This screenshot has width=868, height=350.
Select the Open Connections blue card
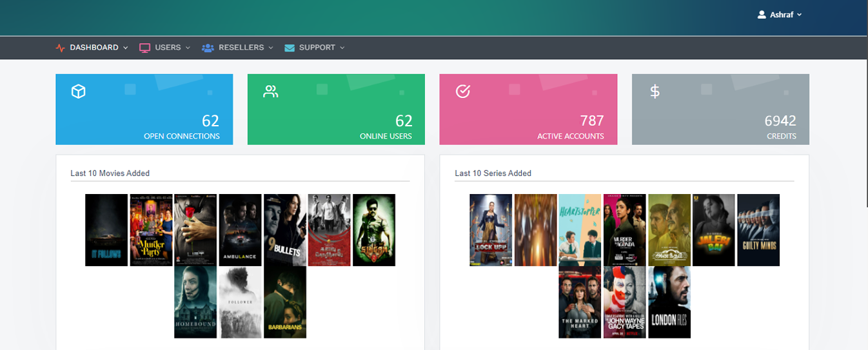[x=144, y=109]
